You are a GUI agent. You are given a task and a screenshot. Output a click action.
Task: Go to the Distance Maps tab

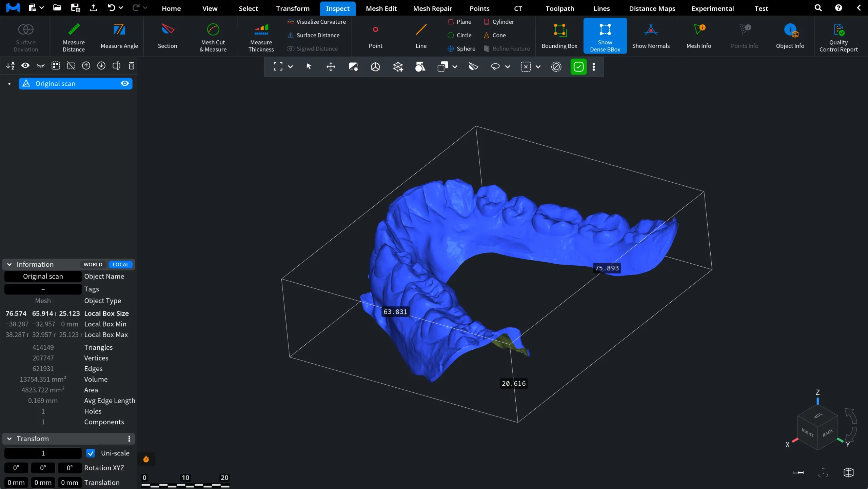[652, 8]
